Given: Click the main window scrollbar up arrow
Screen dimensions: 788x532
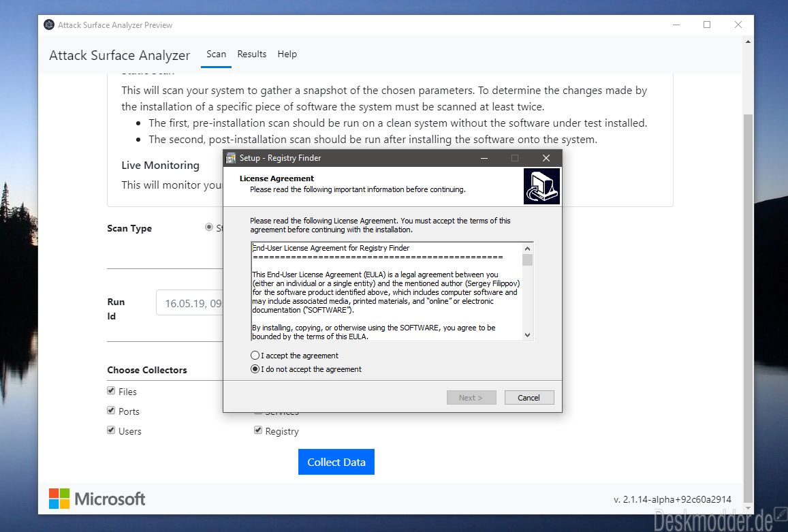Looking at the screenshot, I should pyautogui.click(x=748, y=42).
